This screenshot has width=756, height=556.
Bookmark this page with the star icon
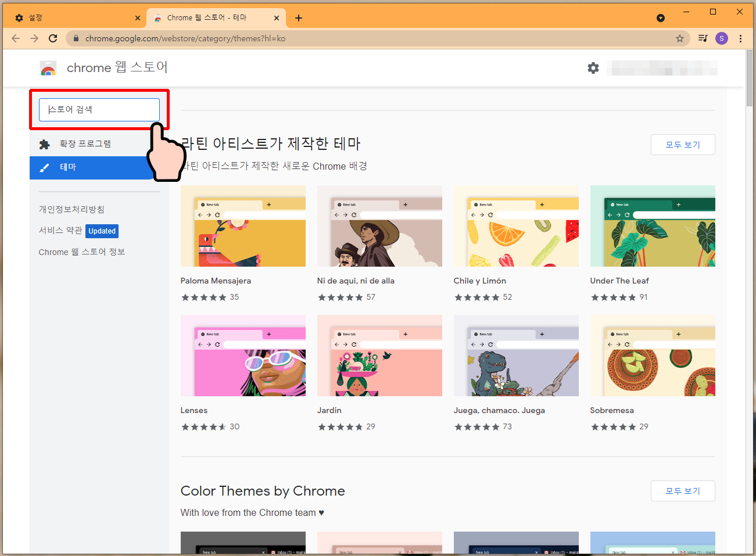tap(679, 38)
